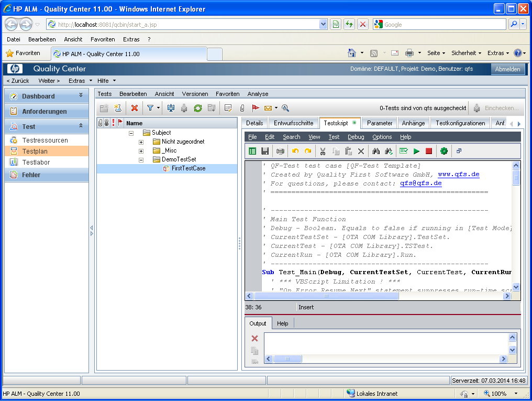532x401 pixels.
Task: Select FirstTestCase in the test tree
Action: (x=189, y=168)
